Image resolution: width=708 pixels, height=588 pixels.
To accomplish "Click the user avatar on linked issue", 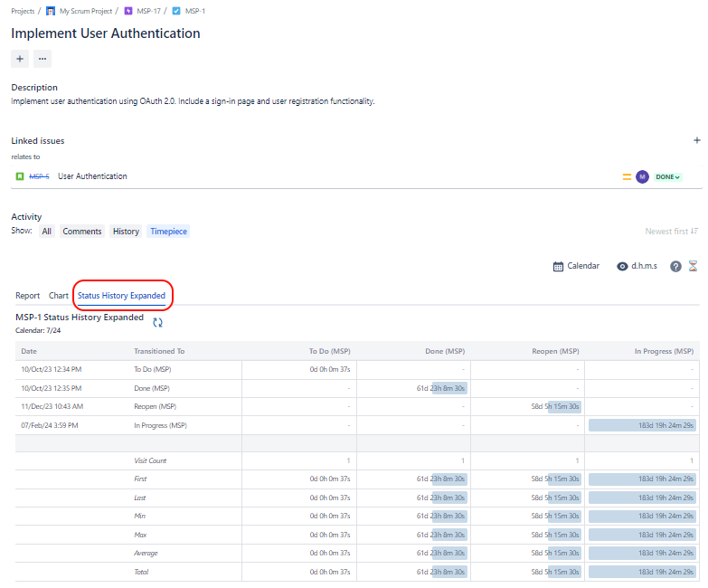I will pyautogui.click(x=642, y=176).
